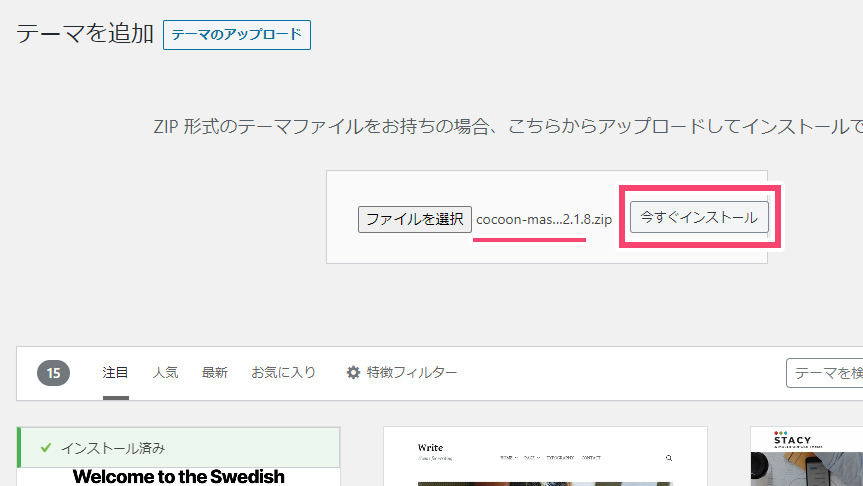Focus the テーマを検索 search field
Image resolution: width=863 pixels, height=486 pixels.
point(824,373)
